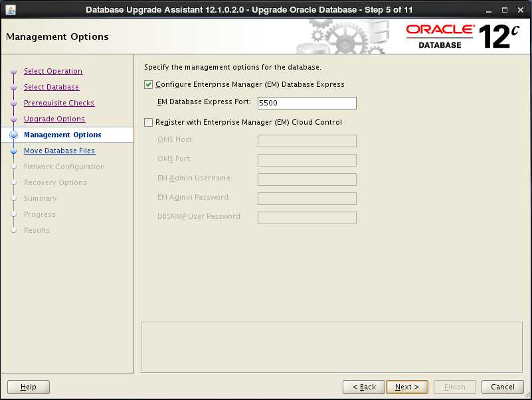This screenshot has width=532, height=400.
Task: Cancel the upgrade wizard
Action: [503, 387]
